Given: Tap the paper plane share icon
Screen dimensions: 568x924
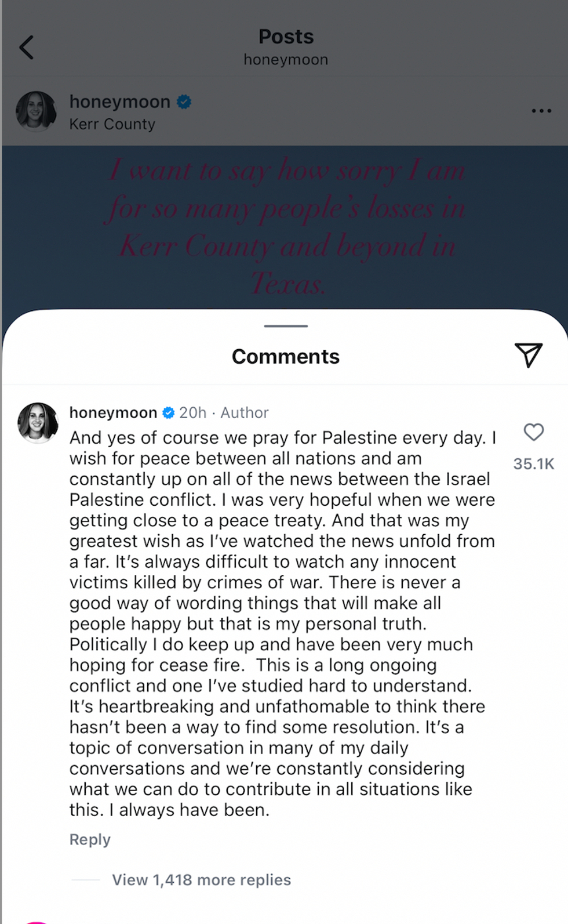Looking at the screenshot, I should pyautogui.click(x=528, y=355).
